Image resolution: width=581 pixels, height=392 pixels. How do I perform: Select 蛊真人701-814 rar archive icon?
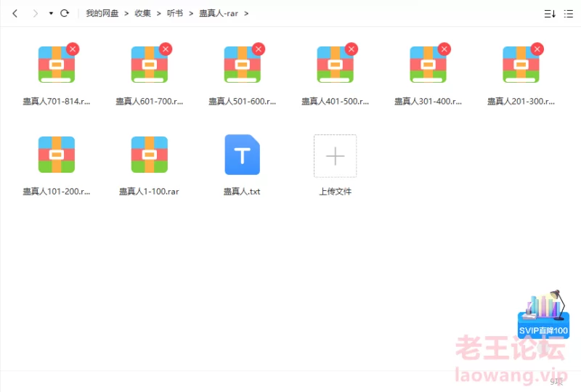coord(57,65)
